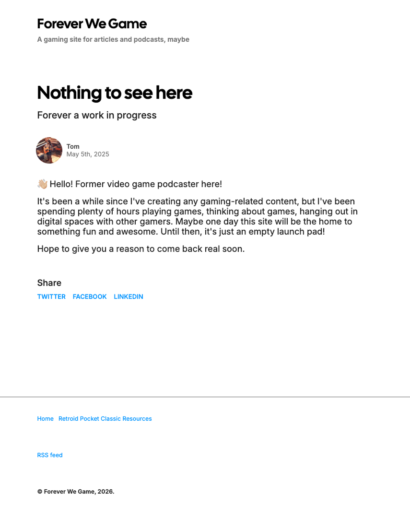Click the May 5th, 2025 post date

point(88,154)
